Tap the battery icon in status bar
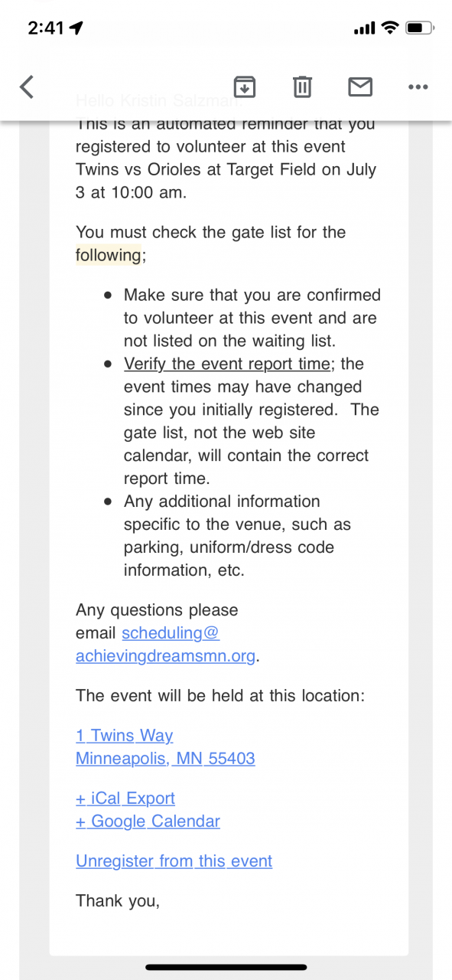 coord(420,28)
